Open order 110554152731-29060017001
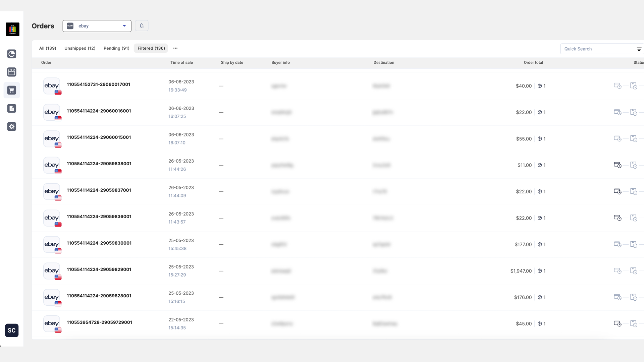 [x=98, y=84]
